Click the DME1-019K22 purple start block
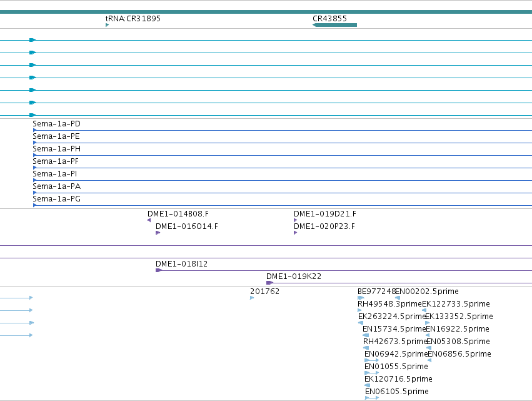Viewport: 532px width, 401px height. tap(269, 283)
